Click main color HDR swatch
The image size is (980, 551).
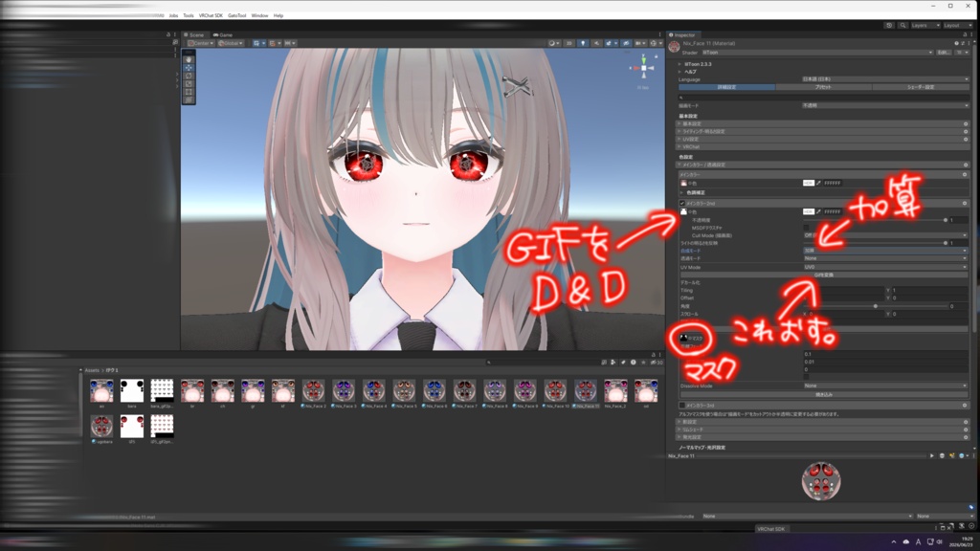pos(809,183)
